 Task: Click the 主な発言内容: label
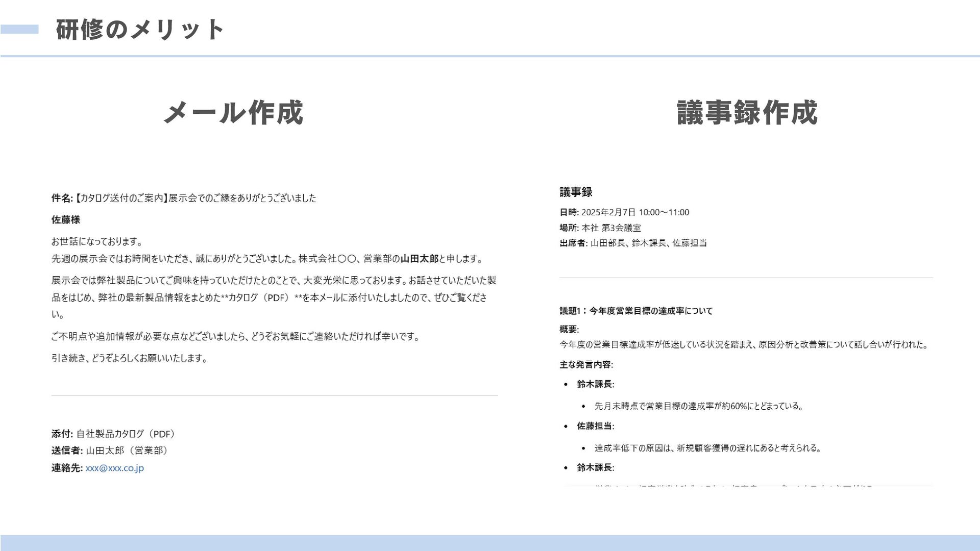point(586,365)
